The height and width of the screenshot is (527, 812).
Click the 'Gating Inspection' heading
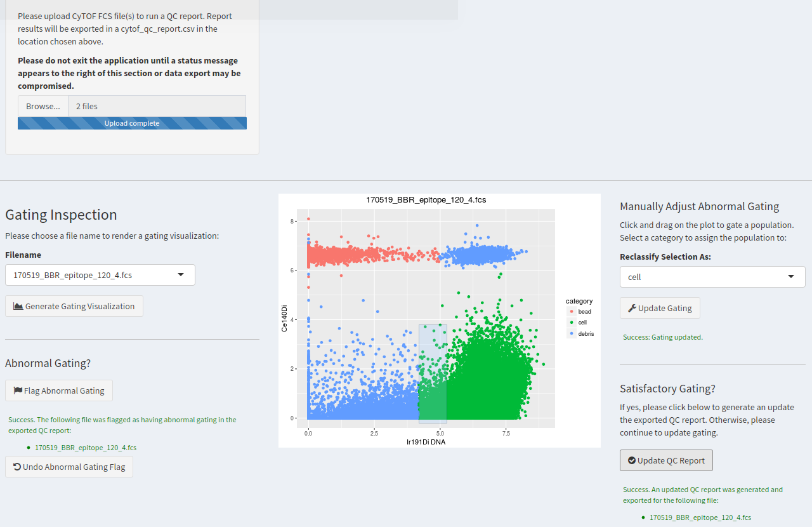coord(61,215)
